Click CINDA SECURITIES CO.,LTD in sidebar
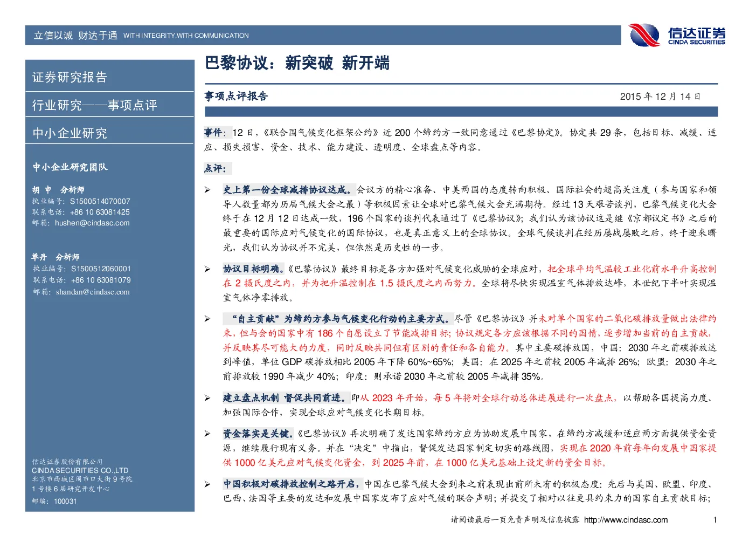Viewport: 756px width, 535px height. click(x=80, y=470)
